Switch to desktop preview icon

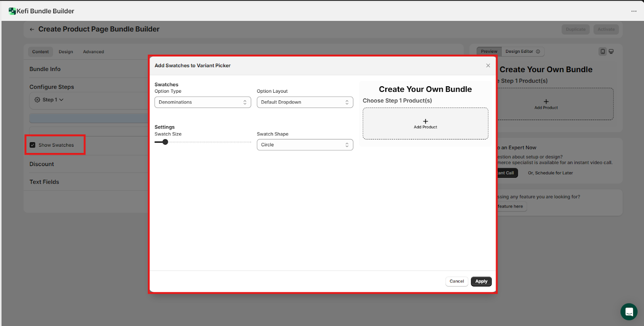611,52
